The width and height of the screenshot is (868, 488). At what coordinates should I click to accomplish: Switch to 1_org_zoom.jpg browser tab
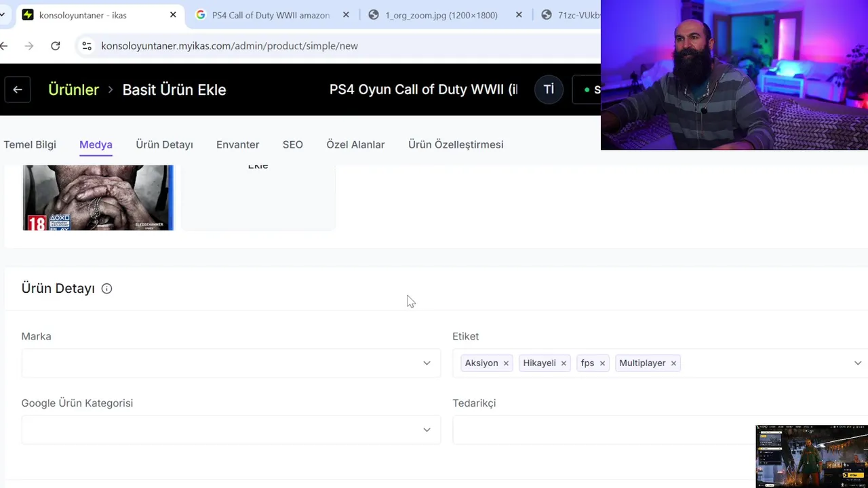coord(441,15)
